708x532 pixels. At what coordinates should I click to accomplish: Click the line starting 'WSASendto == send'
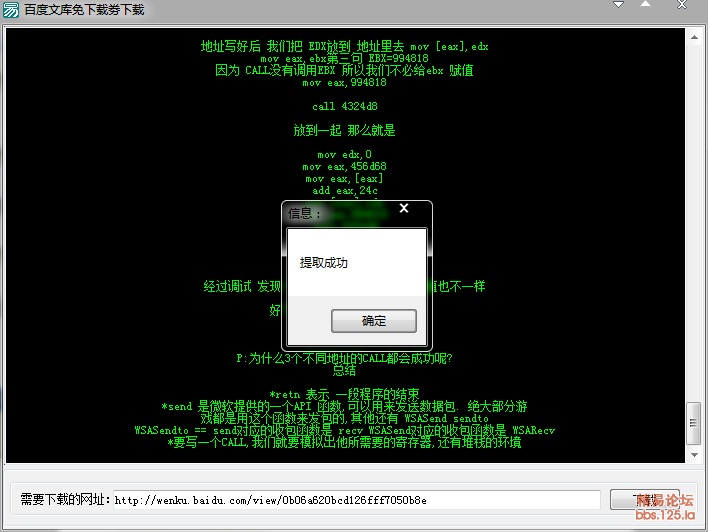point(345,430)
